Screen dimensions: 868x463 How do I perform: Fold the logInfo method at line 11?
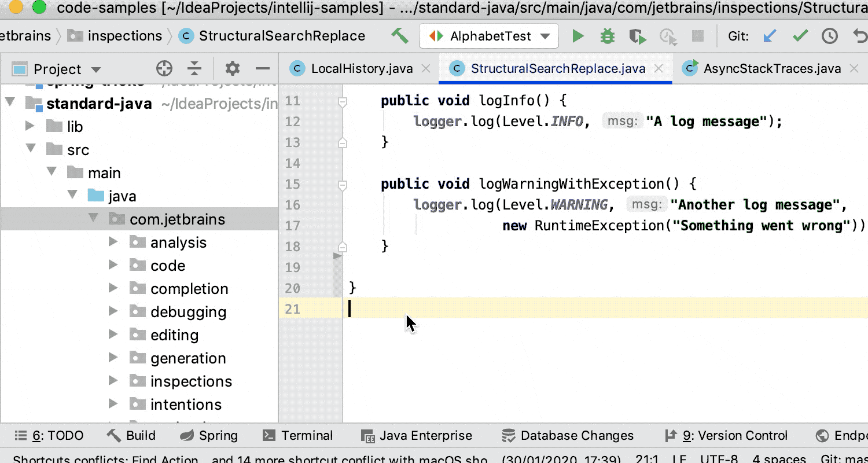pyautogui.click(x=343, y=102)
